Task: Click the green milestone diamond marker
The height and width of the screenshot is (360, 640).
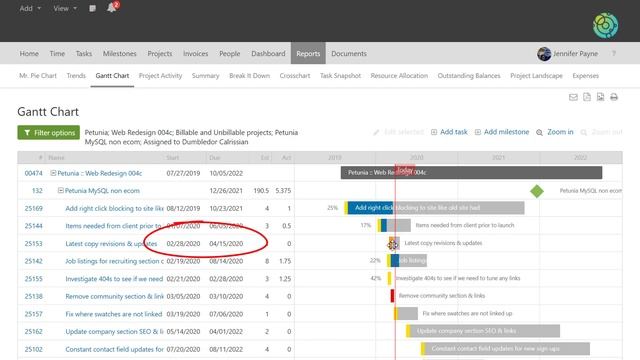Action: click(537, 191)
